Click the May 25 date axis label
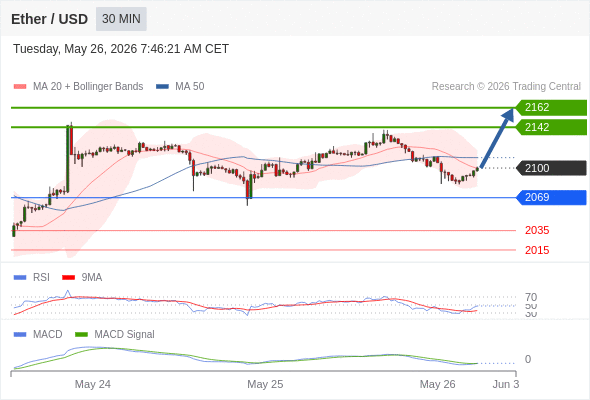This screenshot has height=400, width=590. [265, 384]
